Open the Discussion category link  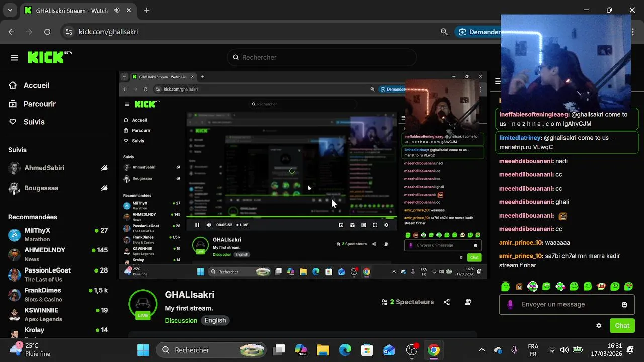[181, 320]
